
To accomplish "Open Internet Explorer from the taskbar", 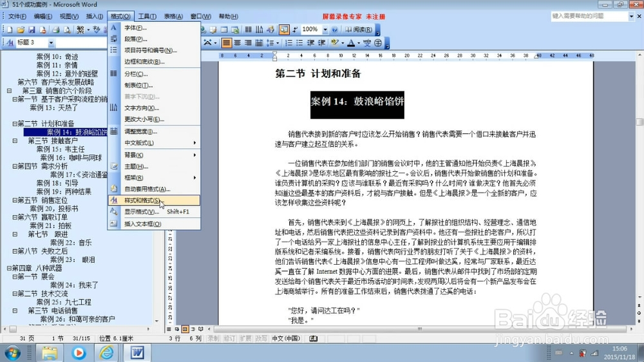I will pyautogui.click(x=106, y=353).
